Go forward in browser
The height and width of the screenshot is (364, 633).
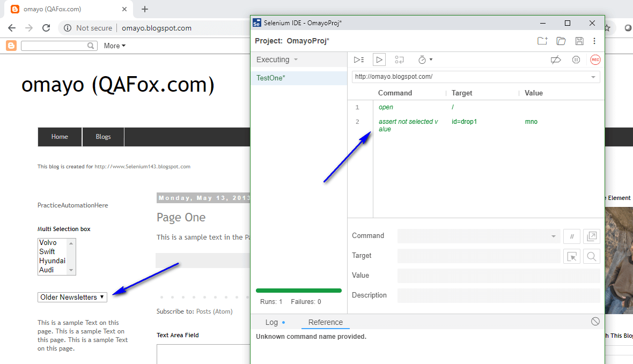(x=29, y=28)
